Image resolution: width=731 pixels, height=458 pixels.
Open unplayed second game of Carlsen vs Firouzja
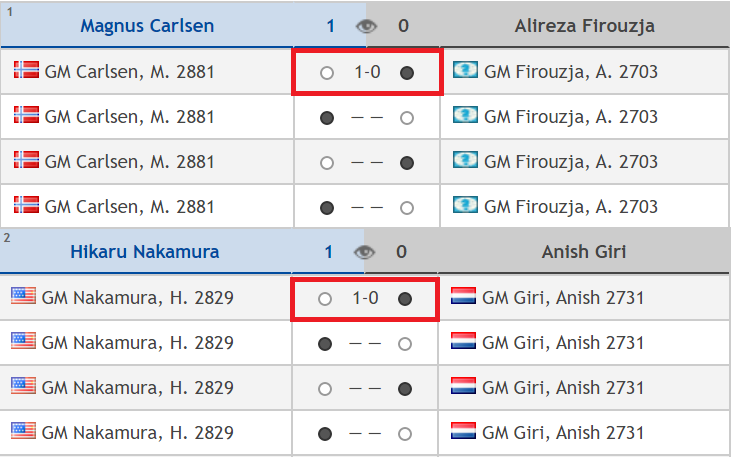(x=366, y=118)
